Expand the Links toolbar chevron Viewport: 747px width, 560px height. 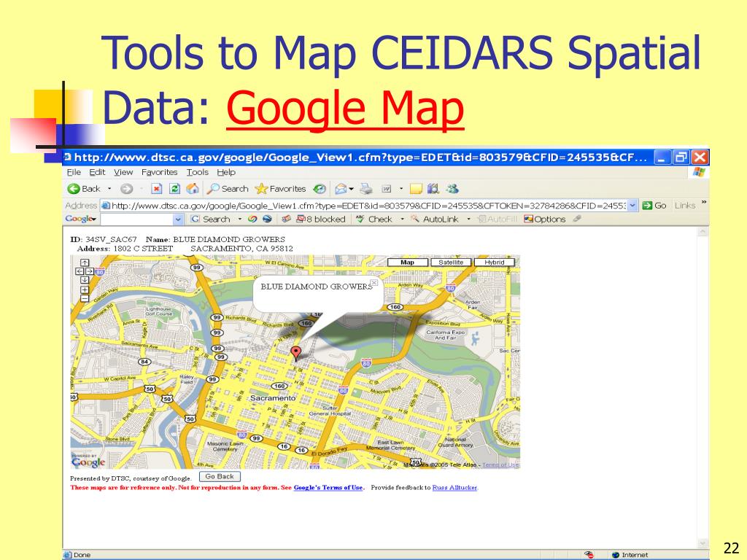pos(704,203)
